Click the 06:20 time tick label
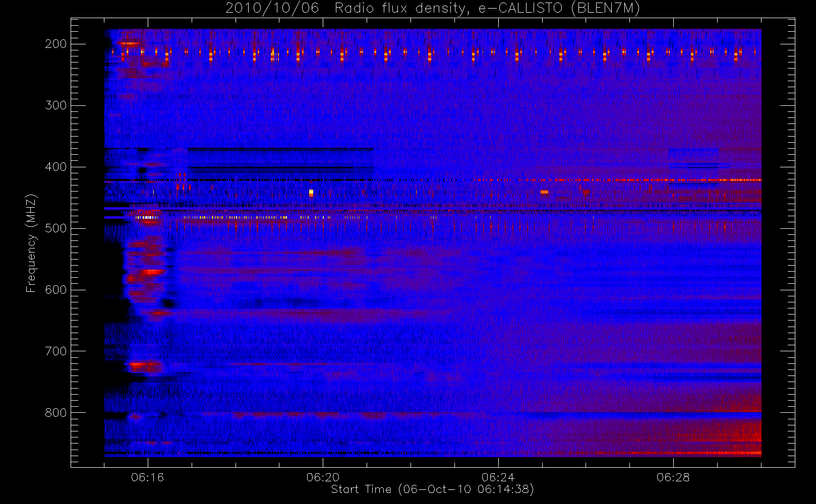Image resolution: width=816 pixels, height=504 pixels. coord(323,477)
